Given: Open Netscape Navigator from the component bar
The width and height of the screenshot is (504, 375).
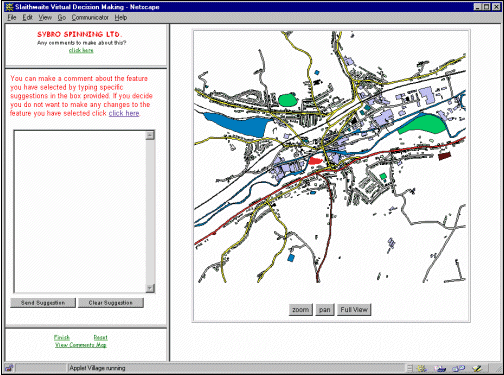Looking at the screenshot, I should [422, 368].
